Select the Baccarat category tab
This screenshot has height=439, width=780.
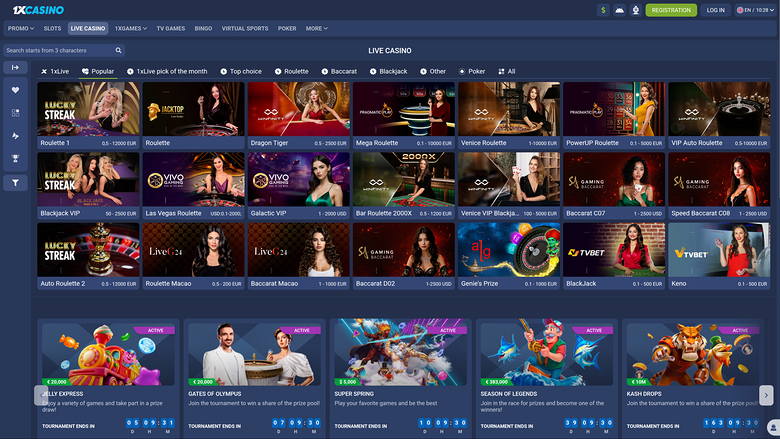tap(339, 72)
